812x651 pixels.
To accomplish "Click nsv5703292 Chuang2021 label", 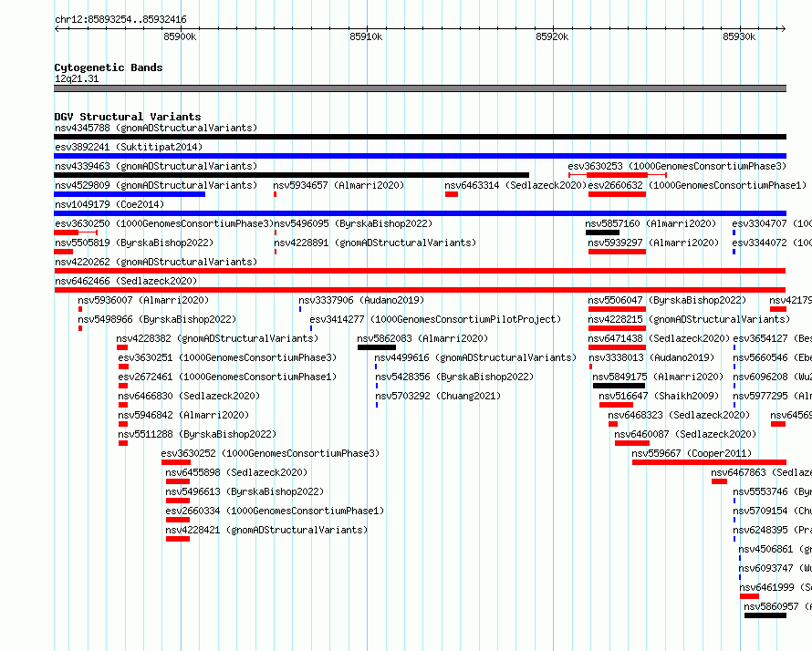I will pyautogui.click(x=438, y=396).
